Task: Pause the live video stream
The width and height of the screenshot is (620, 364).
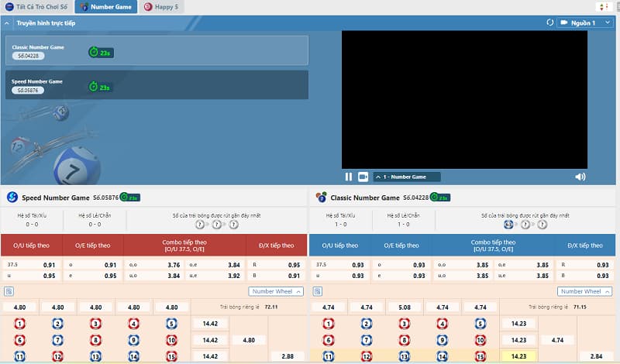Action: point(349,177)
